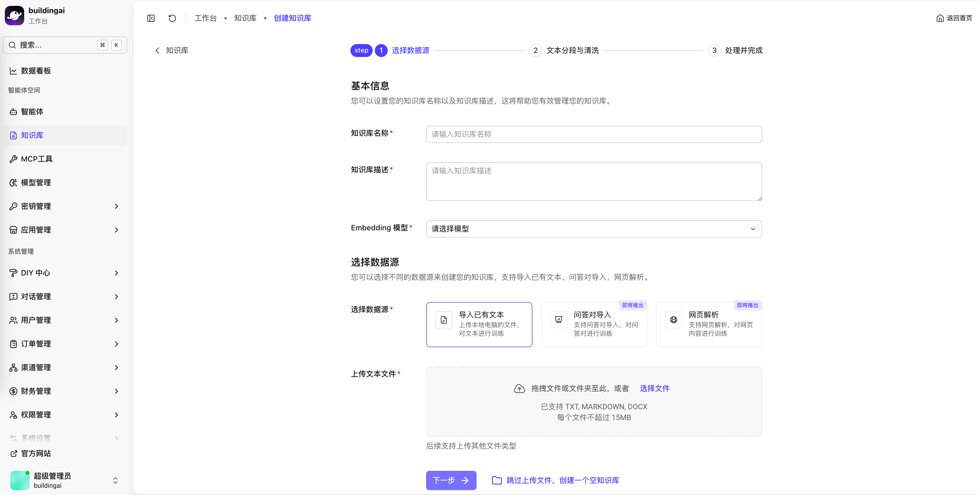
Task: Click the 用户管理 users icon
Action: click(13, 320)
